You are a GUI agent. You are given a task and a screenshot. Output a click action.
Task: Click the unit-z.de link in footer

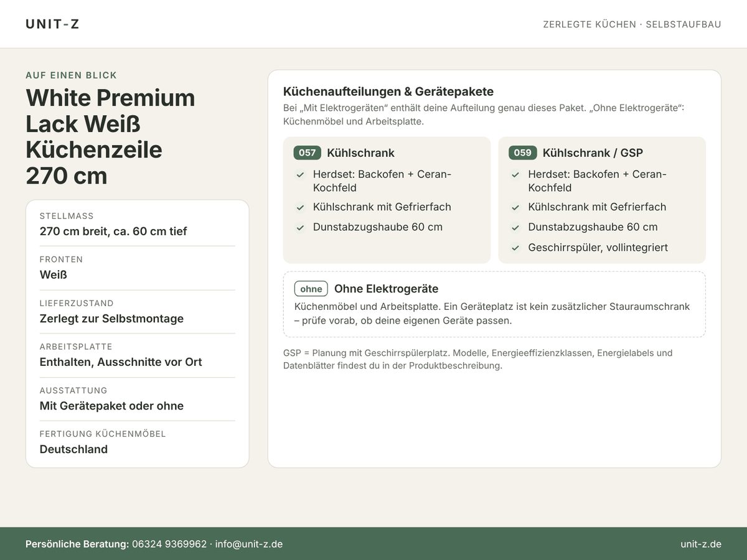(701, 544)
